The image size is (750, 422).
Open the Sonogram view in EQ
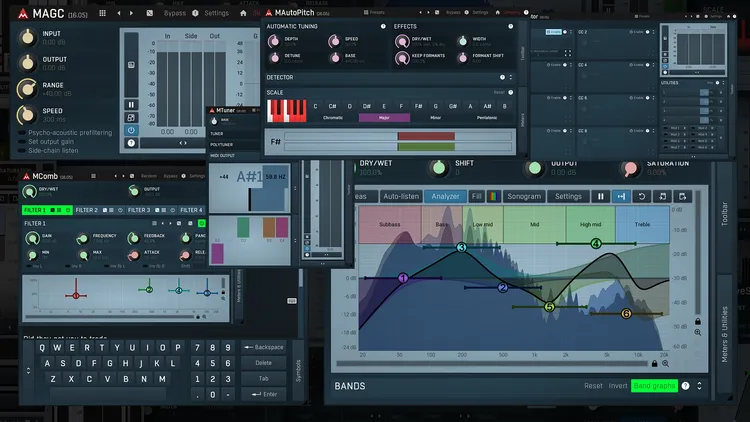tap(524, 196)
